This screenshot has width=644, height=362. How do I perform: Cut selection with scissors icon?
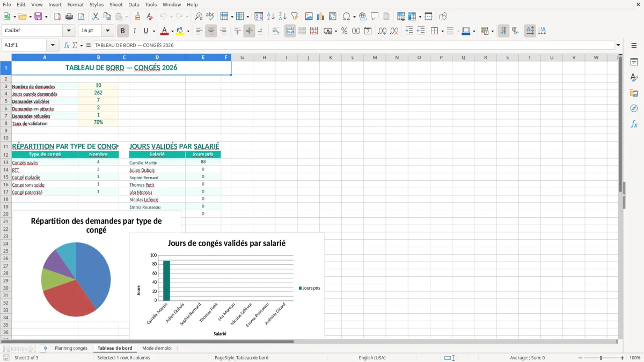(95, 16)
